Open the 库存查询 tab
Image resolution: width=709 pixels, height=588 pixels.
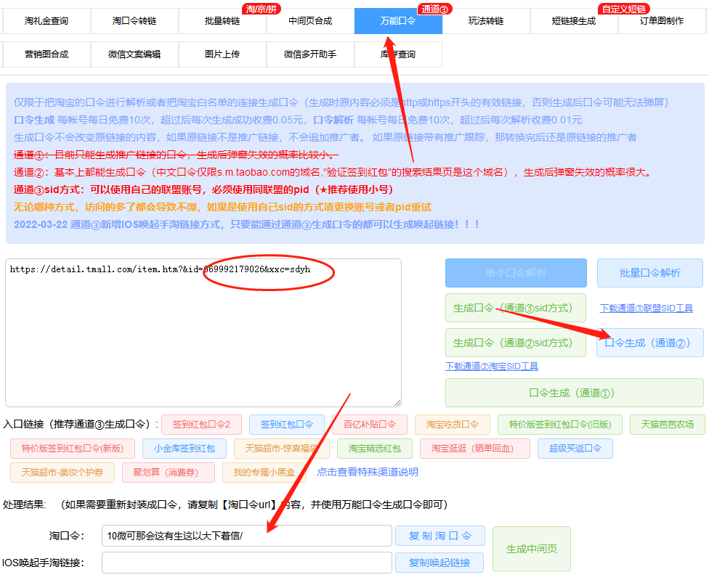click(x=398, y=54)
